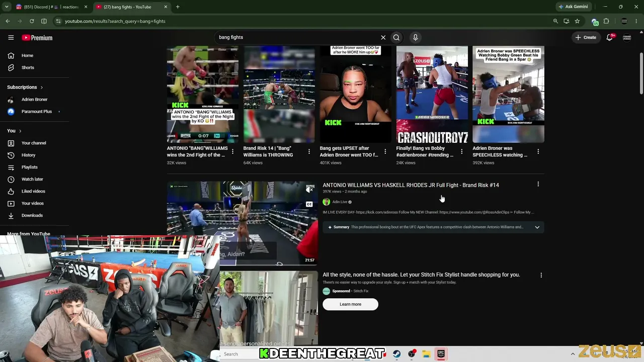Open YouTube notifications bell
The image size is (644, 362).
609,37
